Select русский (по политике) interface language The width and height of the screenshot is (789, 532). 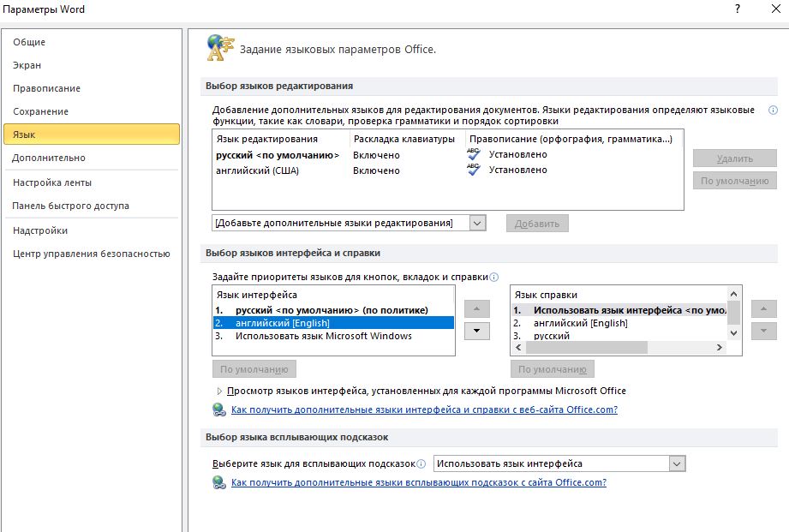pyautogui.click(x=333, y=310)
